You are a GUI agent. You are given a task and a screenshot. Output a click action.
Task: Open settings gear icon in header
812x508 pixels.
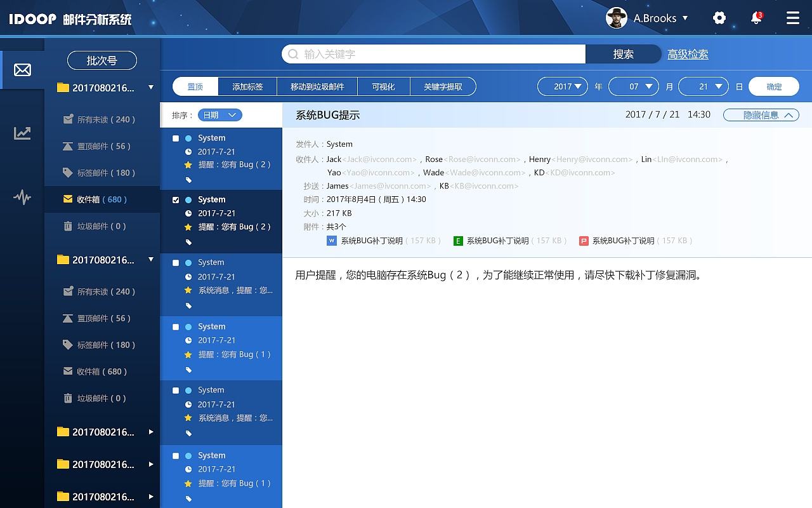(719, 18)
